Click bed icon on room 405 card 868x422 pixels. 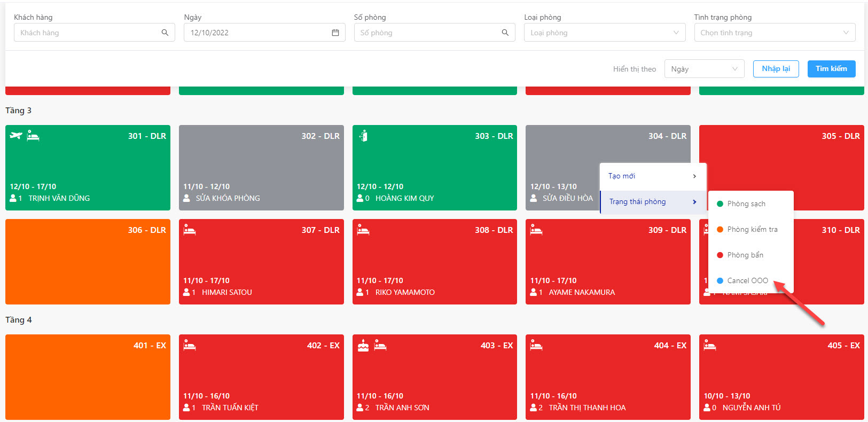710,345
